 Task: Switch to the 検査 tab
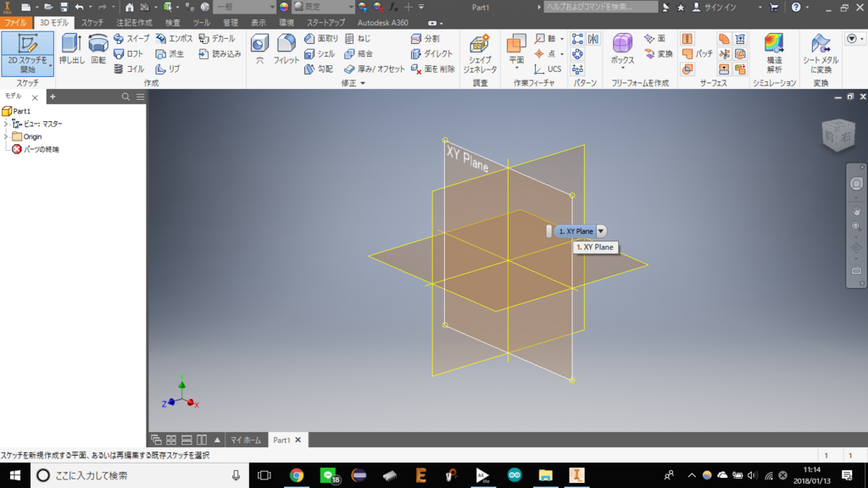coord(173,23)
